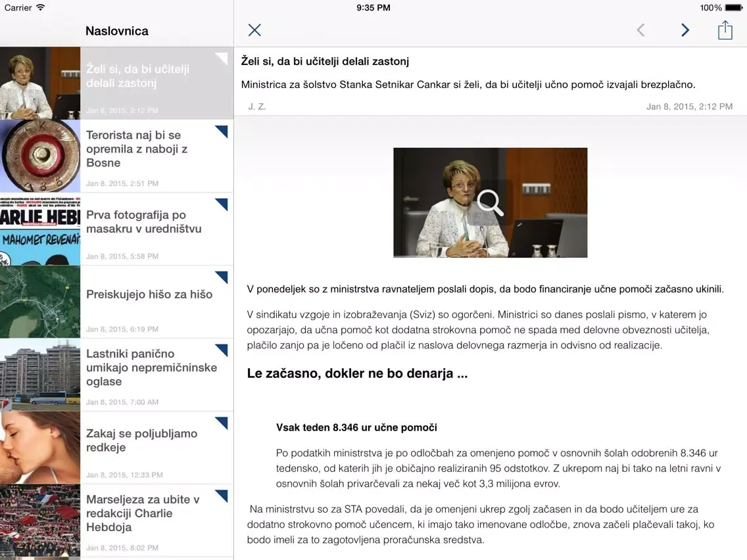This screenshot has height=560, width=747.
Task: Tap article date 'Jan 8, 2015, 2:12 PM' in header
Action: click(x=689, y=106)
